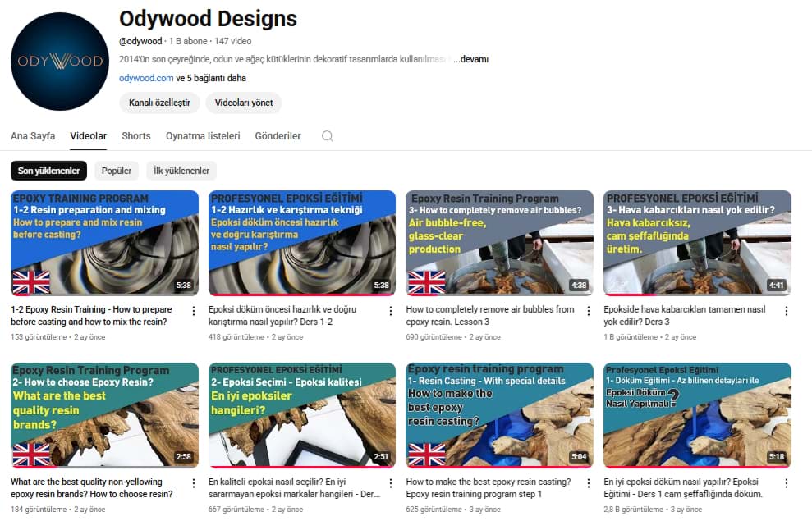Screen dimensions: 812x521
Task: Click 'Kanalı özelleştir' button
Action: coord(159,103)
